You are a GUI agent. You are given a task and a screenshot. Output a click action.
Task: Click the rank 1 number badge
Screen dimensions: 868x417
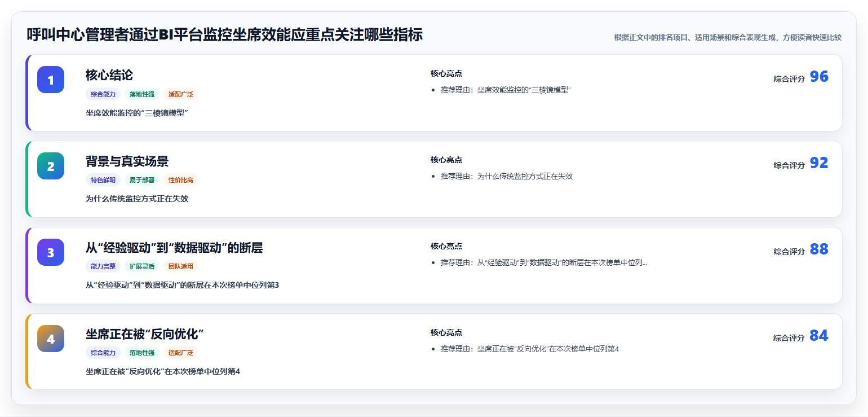coord(51,80)
